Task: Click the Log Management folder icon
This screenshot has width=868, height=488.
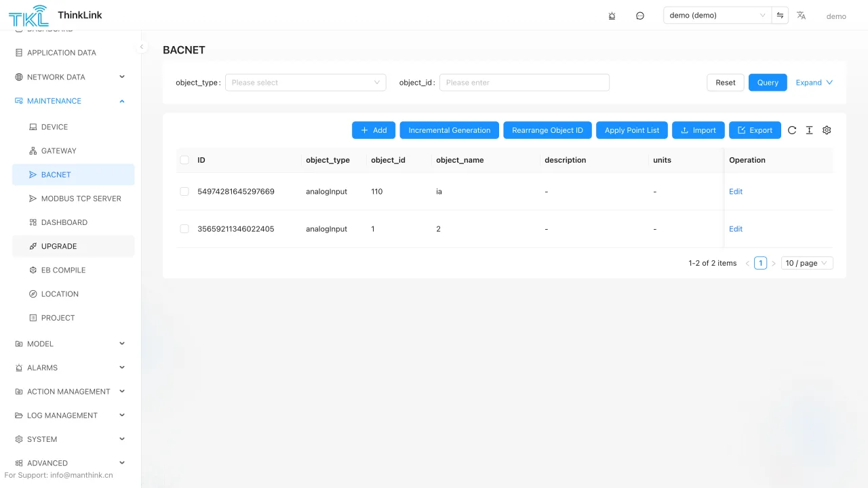Action: pos(19,415)
